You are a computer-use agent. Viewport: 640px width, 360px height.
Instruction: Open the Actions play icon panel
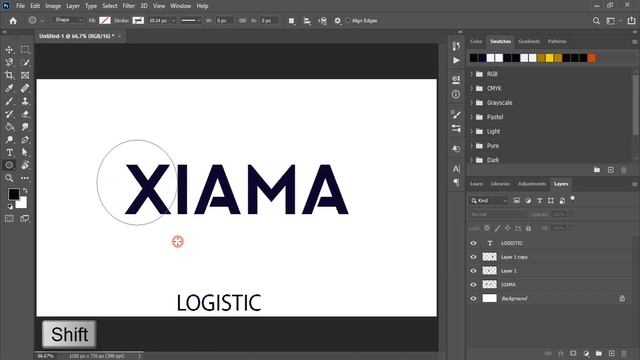tap(456, 60)
